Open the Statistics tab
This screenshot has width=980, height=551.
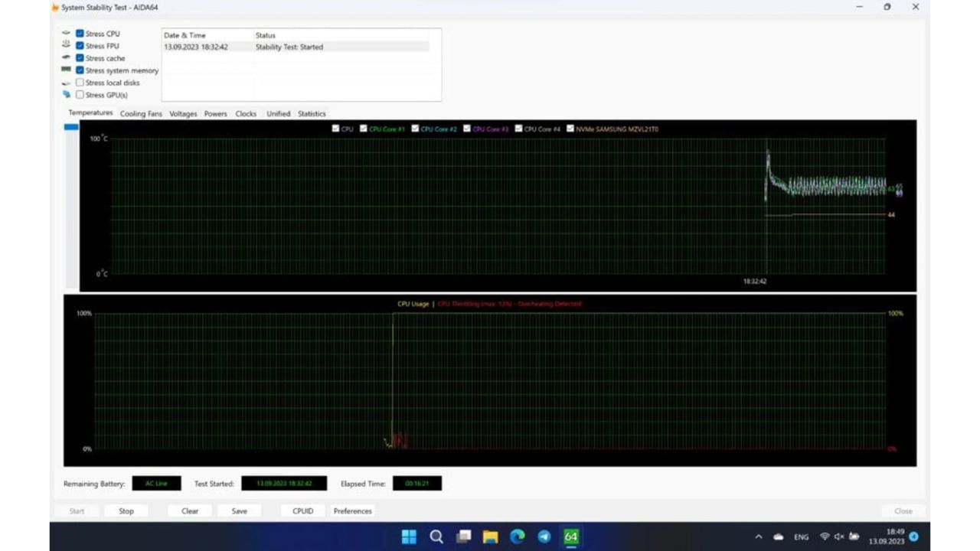point(312,114)
